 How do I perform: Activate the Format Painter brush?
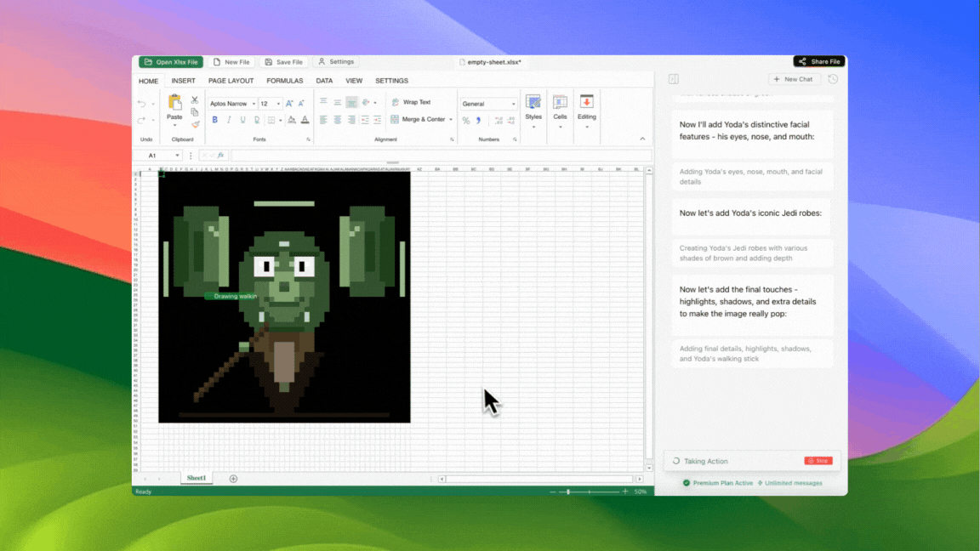point(195,124)
